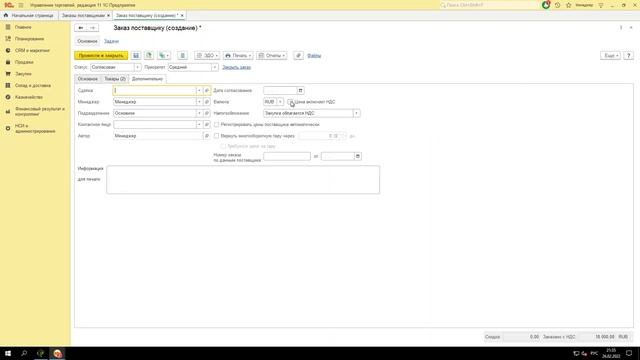This screenshot has height=360, width=640.
Task: Open favorites star icon
Action: (x=569, y=5)
